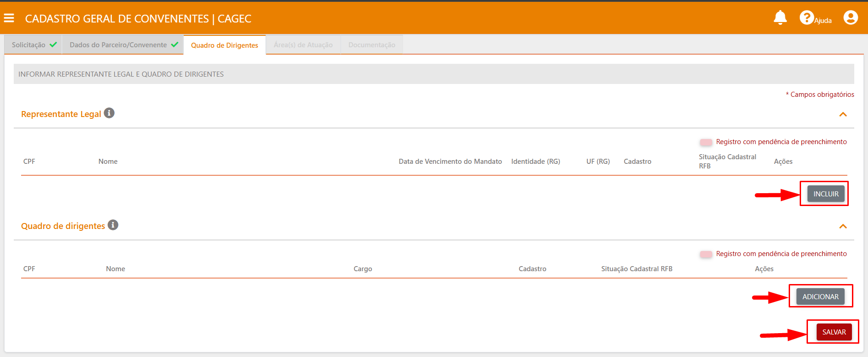Open the hamburger navigation menu

(9, 18)
